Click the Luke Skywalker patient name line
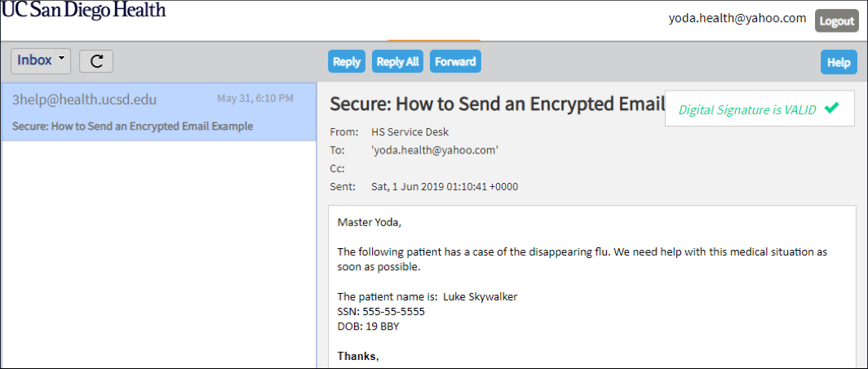This screenshot has height=369, width=868. (x=427, y=296)
